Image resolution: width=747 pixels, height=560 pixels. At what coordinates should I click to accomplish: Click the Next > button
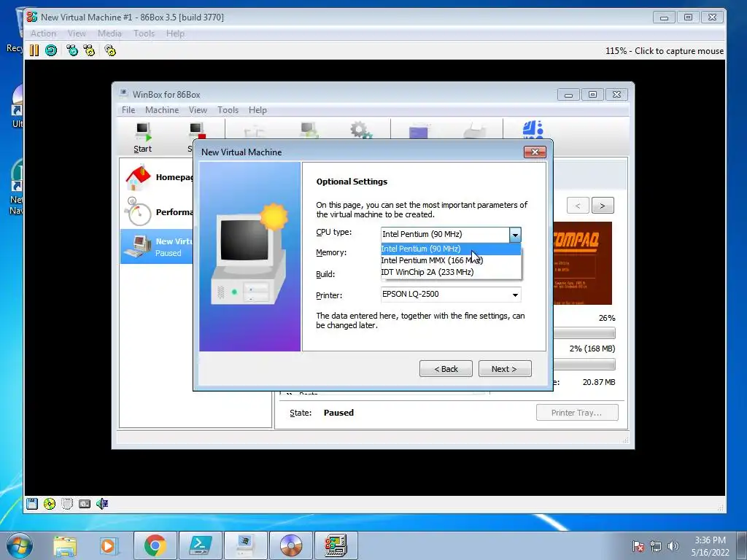pyautogui.click(x=505, y=369)
